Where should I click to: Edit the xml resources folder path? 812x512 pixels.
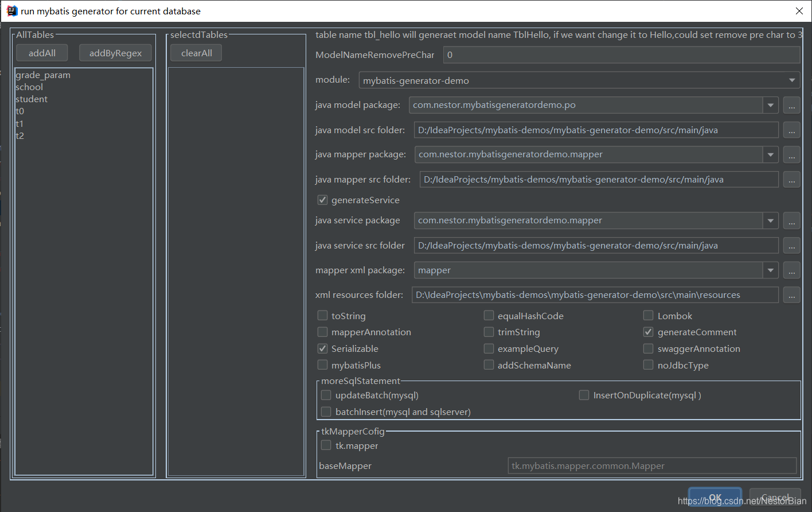click(595, 294)
